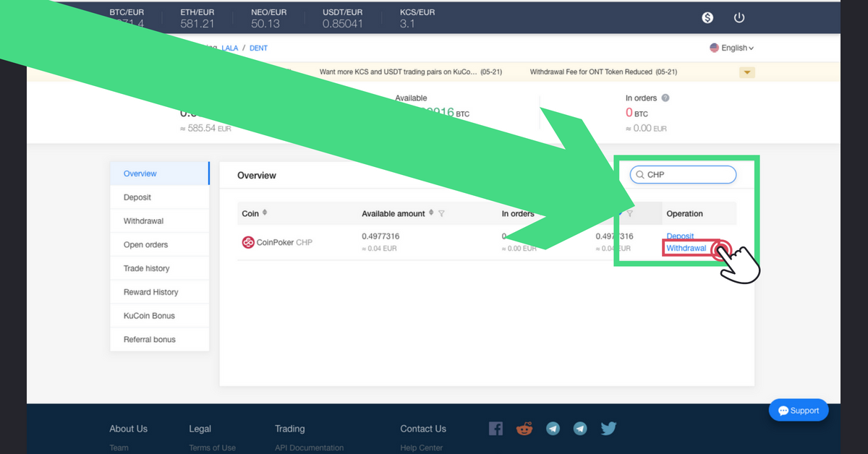868x454 pixels.
Task: Click the LALA breadcrumb link
Action: pyautogui.click(x=230, y=48)
